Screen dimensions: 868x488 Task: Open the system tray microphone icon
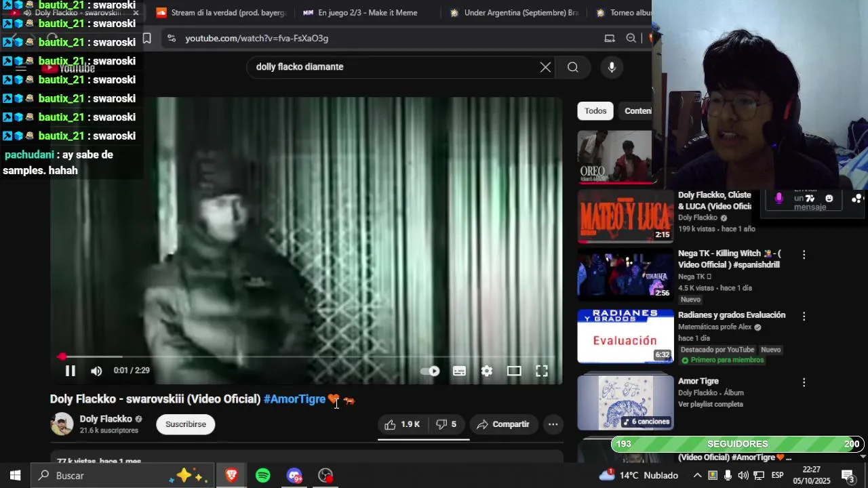pos(728,476)
